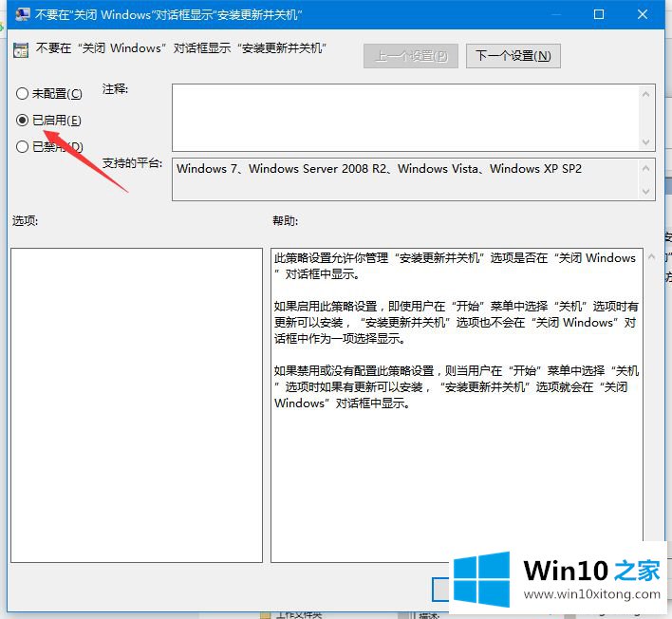672x619 pixels.
Task: Click the 支持的平台 box scroll up arrow
Action: click(x=645, y=168)
